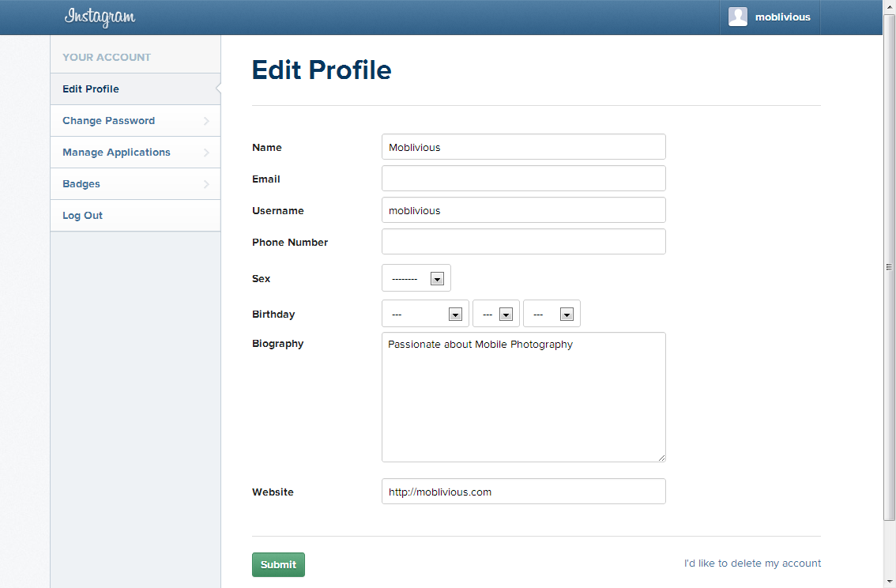
Task: Select the Name field containing Moblivious
Action: point(523,146)
